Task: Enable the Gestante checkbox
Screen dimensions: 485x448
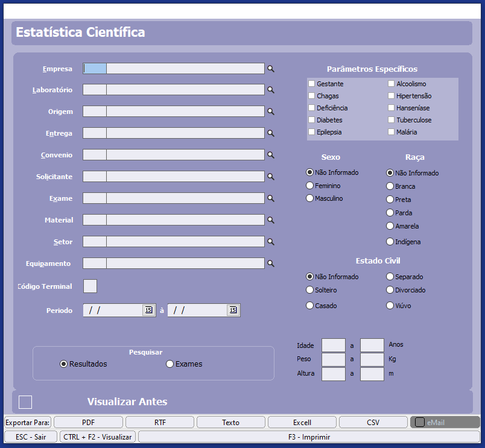Action: [x=312, y=84]
